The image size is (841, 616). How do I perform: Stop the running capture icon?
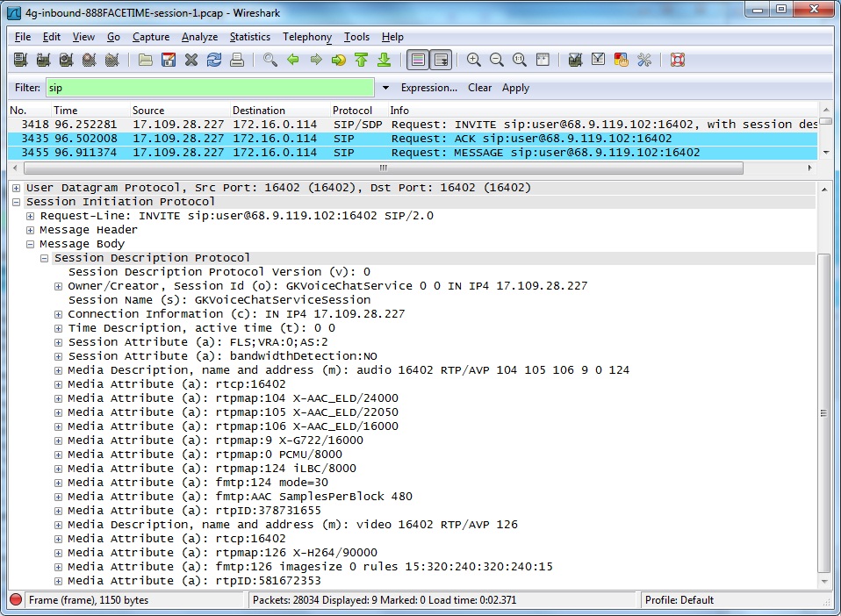90,60
